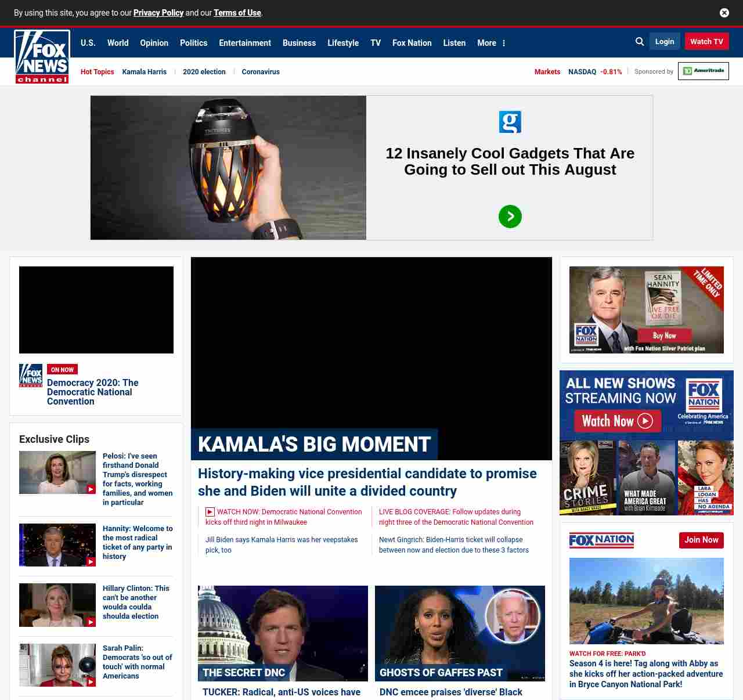Click the Fox News channel logo
Screen dimensions: 743x700
(x=42, y=57)
